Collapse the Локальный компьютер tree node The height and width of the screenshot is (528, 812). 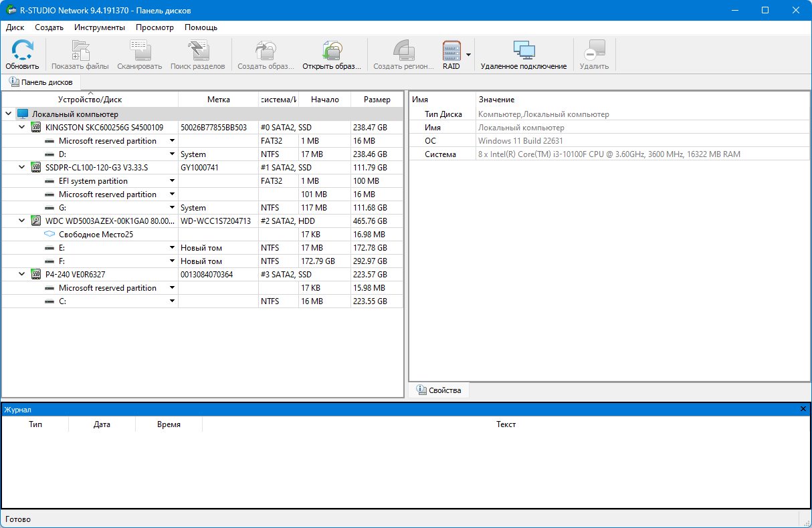point(8,114)
